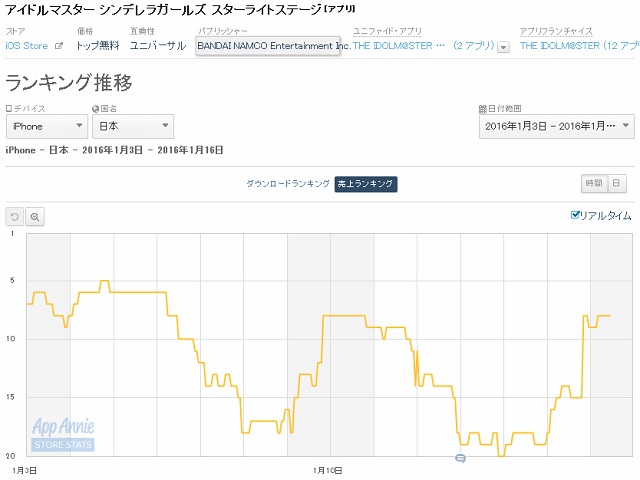Switch to hourly 時間 view
Viewport: 640px width, 480px height.
pos(594,183)
